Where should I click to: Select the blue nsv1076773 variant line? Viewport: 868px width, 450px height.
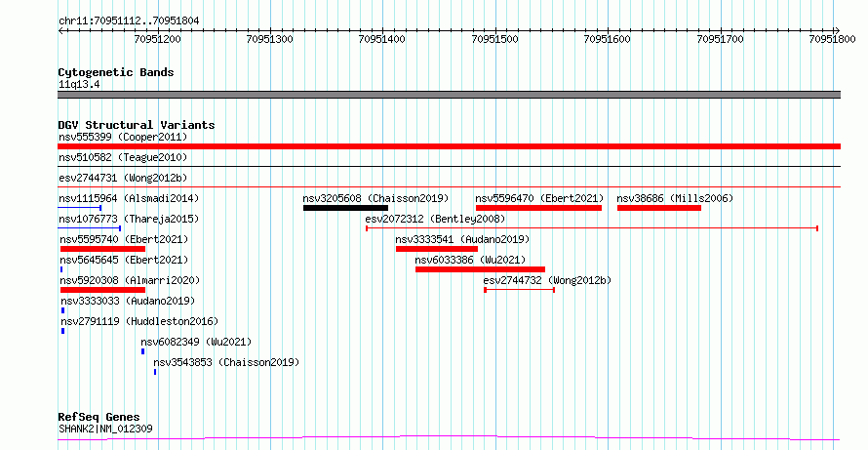pos(90,228)
